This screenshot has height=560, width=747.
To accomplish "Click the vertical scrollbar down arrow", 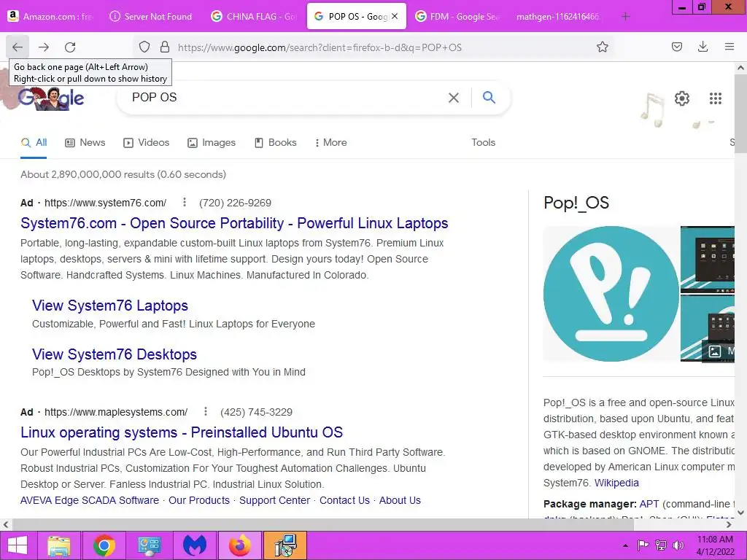I will click(x=740, y=513).
